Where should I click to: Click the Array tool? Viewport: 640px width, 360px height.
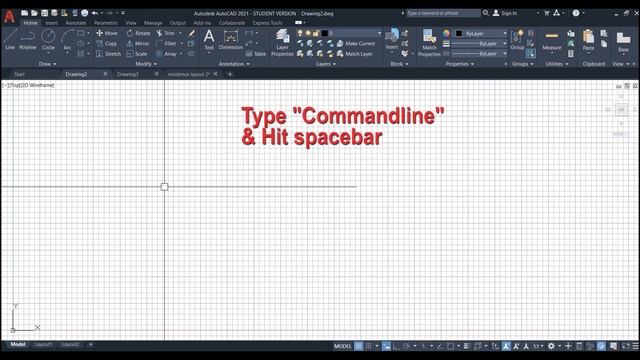[167, 53]
